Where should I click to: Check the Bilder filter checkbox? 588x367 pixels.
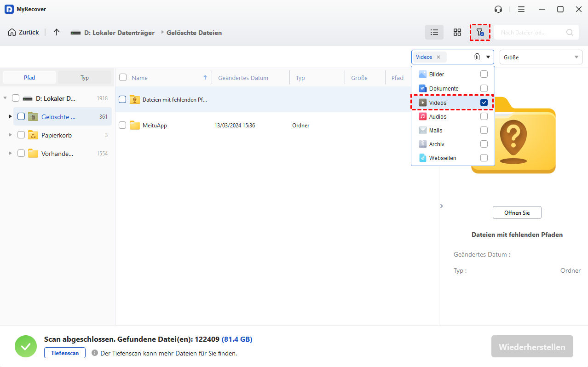484,74
